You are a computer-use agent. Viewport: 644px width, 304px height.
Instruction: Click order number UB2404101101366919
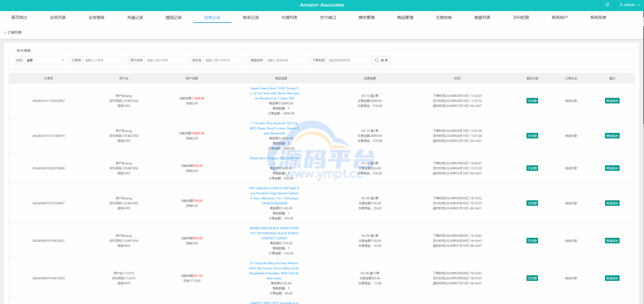49,136
